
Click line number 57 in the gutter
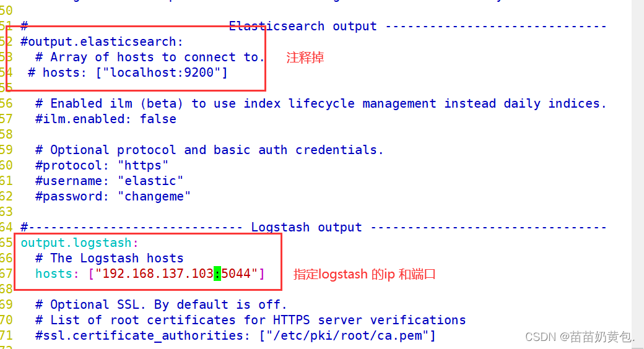(7, 119)
